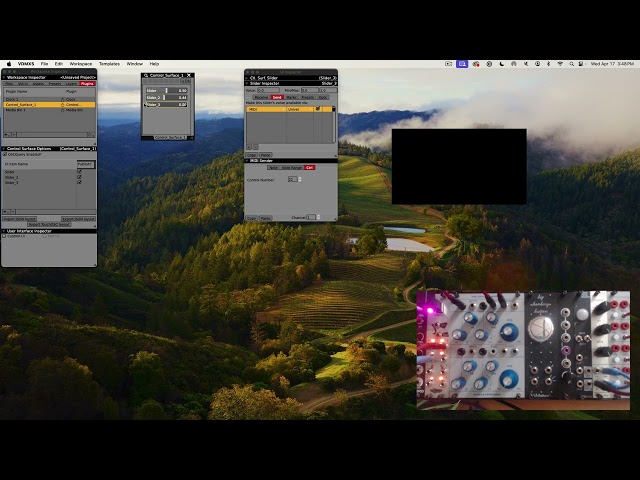Click lock icon on Media Bin 1 row
640x480 pixels.
tap(62, 110)
